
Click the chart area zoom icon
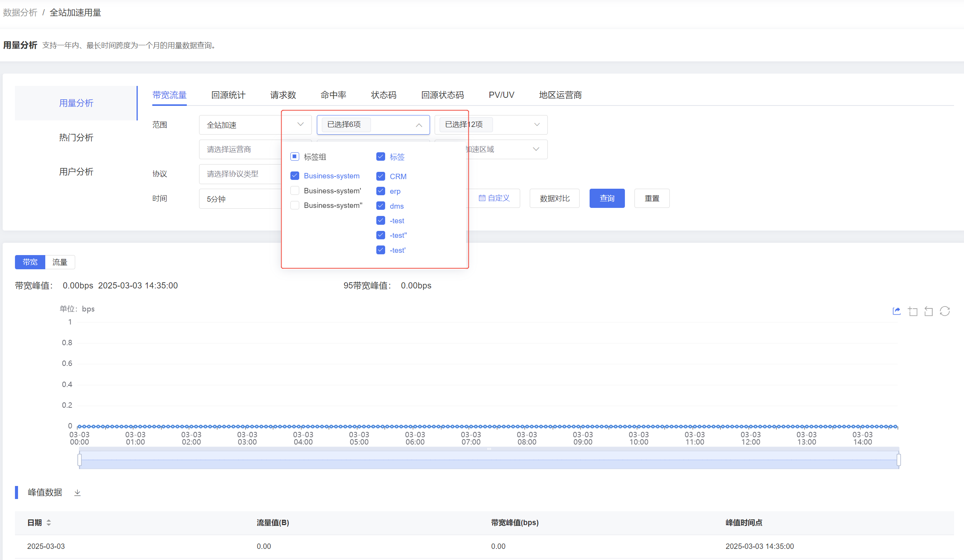click(x=913, y=311)
